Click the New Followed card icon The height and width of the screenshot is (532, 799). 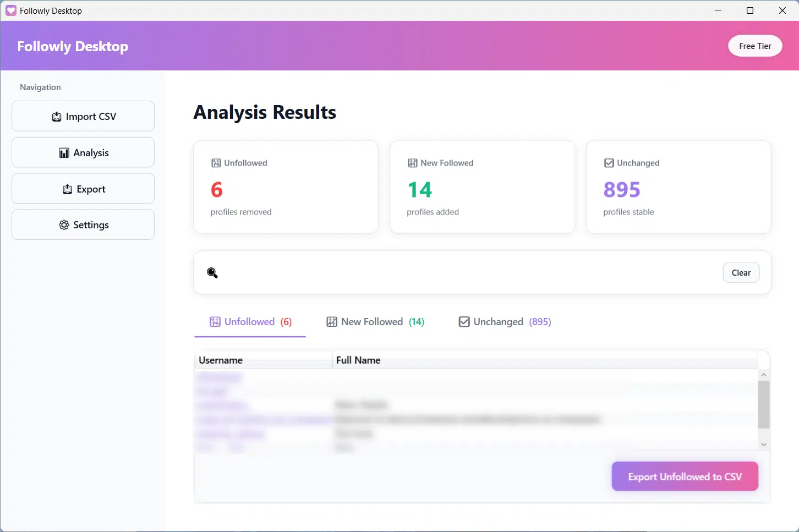(412, 163)
